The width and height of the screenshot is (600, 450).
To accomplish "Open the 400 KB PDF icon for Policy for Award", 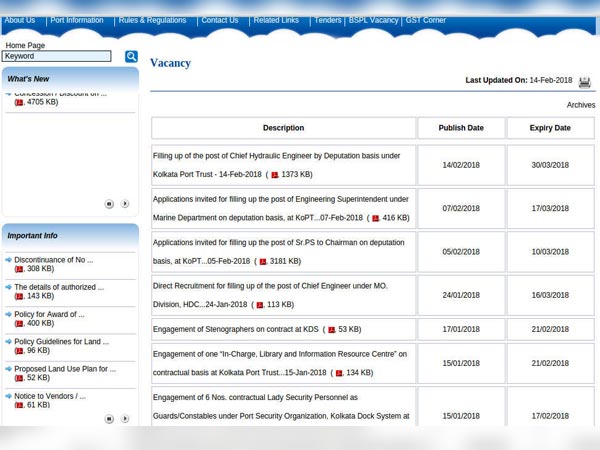I will point(19,324).
